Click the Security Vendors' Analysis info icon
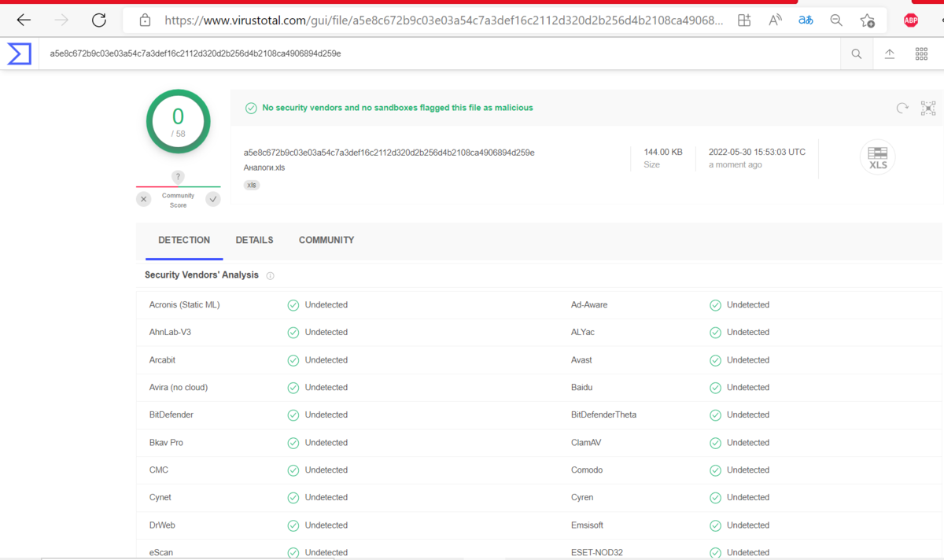This screenshot has height=560, width=944. 270,276
